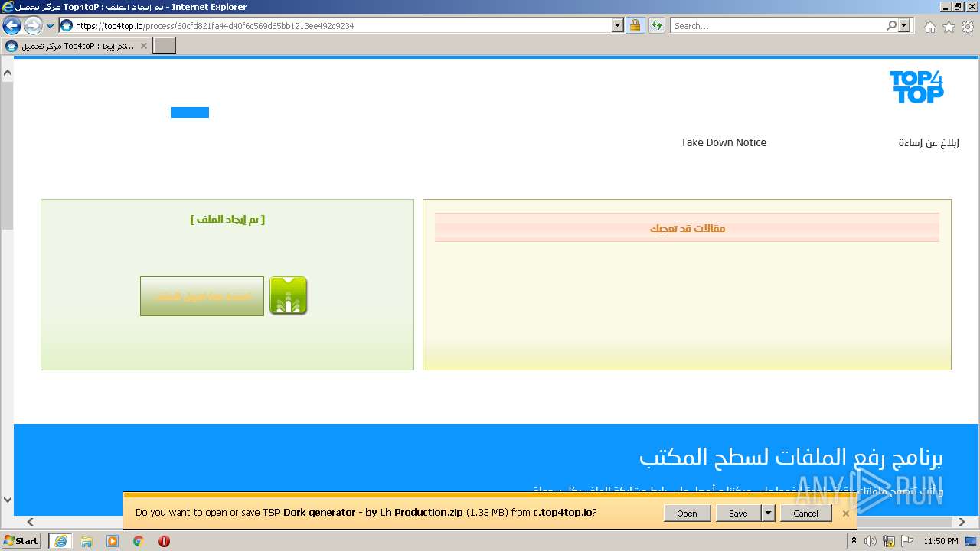Image resolution: width=980 pixels, height=551 pixels.
Task: Open the search provider dropdown
Action: pos(906,25)
